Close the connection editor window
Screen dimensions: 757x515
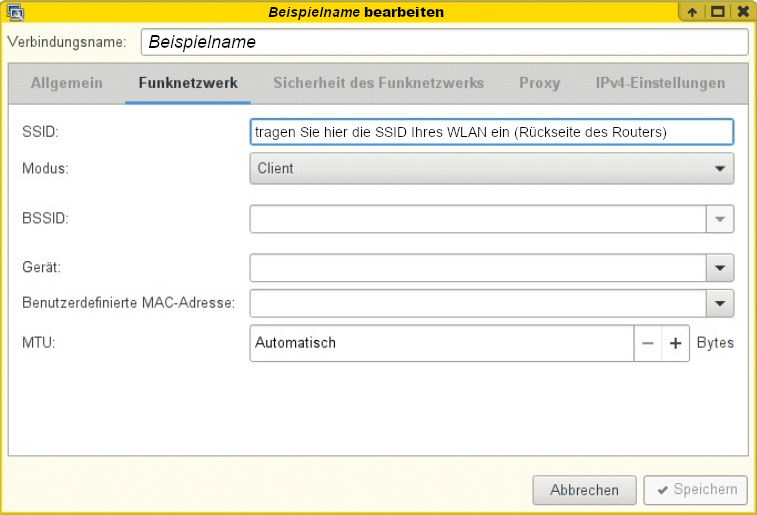point(742,12)
